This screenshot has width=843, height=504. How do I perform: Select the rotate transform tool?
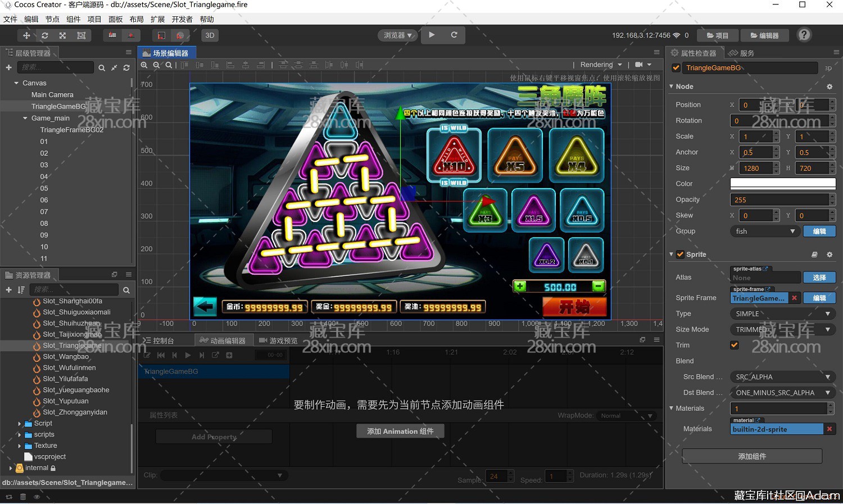[x=45, y=35]
